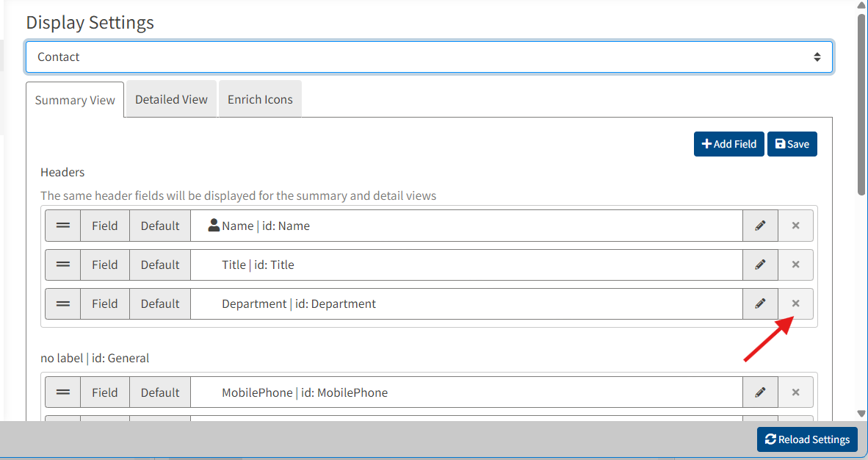Switch to Summary View tab
Image resolution: width=868 pixels, height=460 pixels.
coord(75,100)
